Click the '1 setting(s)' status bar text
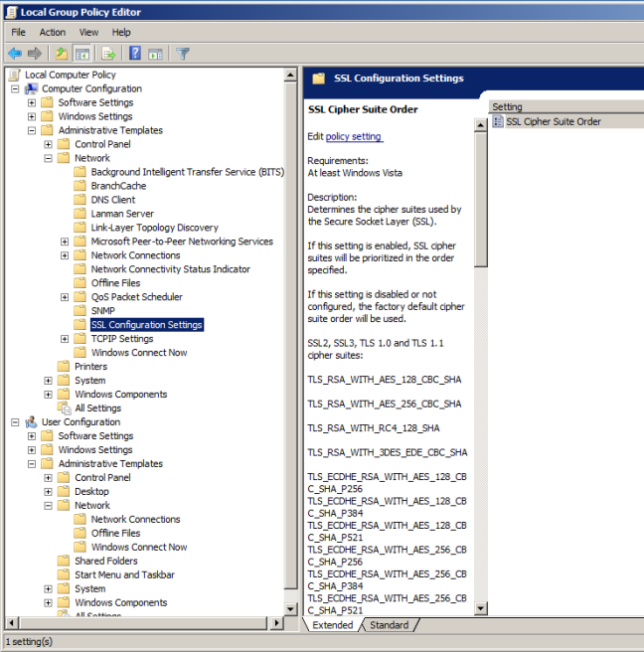 [x=29, y=642]
